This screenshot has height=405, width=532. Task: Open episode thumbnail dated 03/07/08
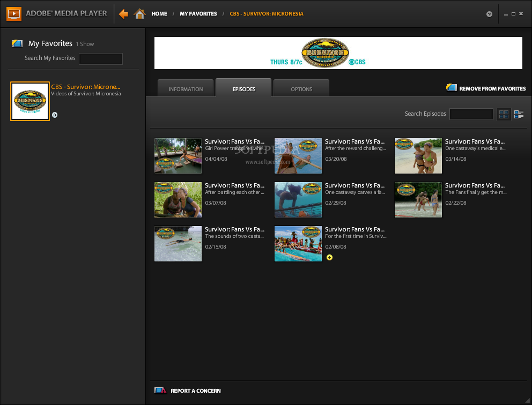pos(178,200)
